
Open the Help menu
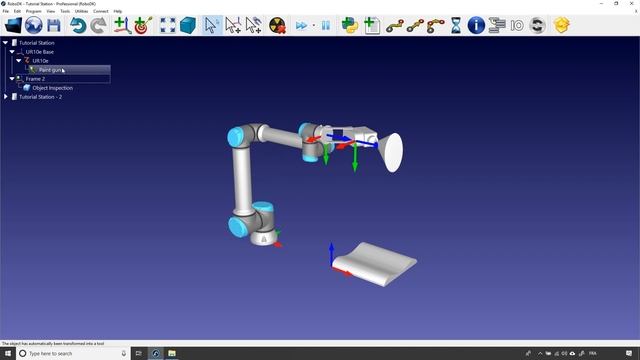(118, 11)
